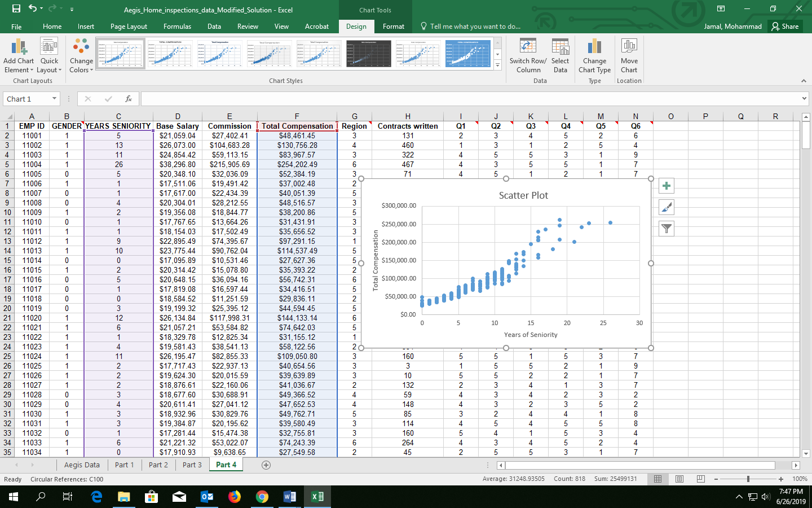Click the Share button

pos(785,27)
